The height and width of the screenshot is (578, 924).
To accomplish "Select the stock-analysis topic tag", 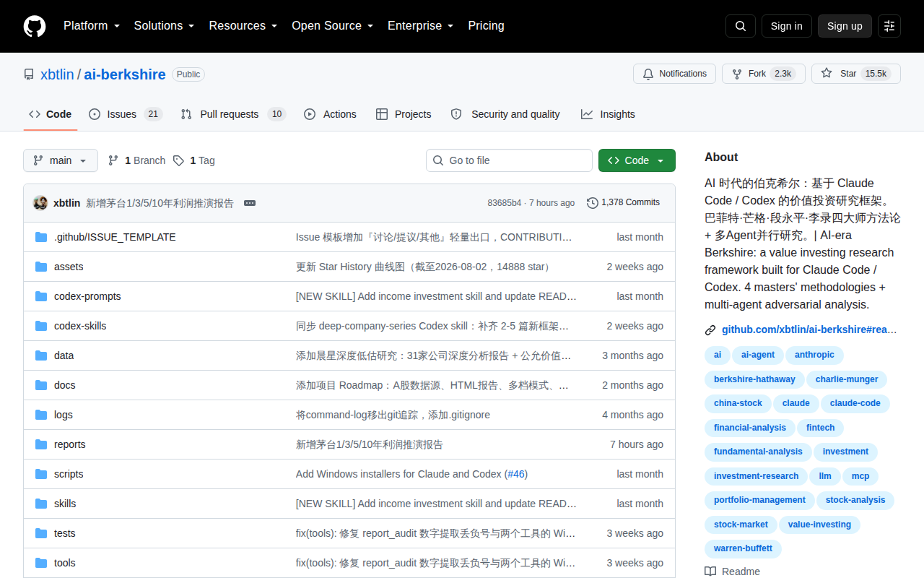I will (855, 501).
